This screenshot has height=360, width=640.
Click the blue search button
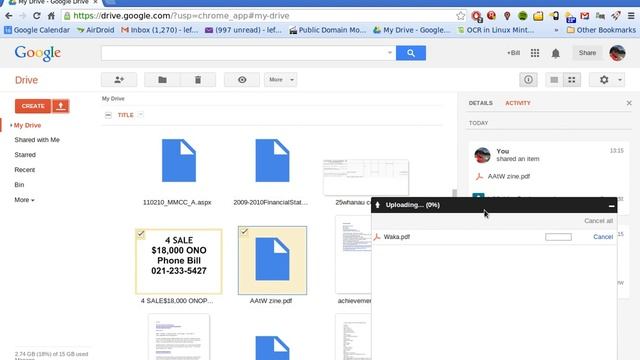point(411,53)
